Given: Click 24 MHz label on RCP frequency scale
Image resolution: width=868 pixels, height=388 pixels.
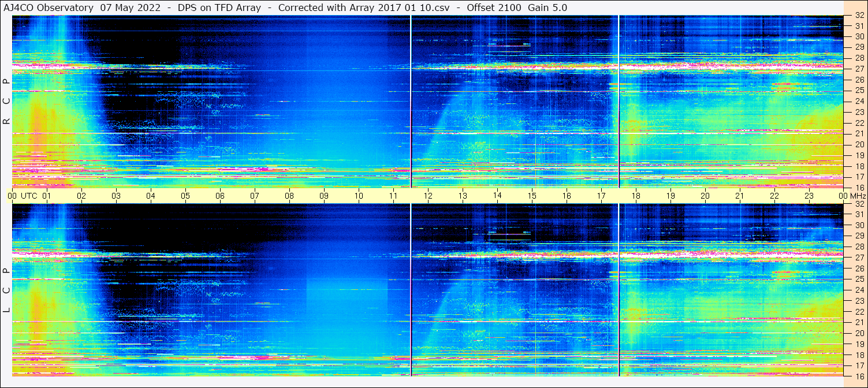Looking at the screenshot, I should point(859,101).
